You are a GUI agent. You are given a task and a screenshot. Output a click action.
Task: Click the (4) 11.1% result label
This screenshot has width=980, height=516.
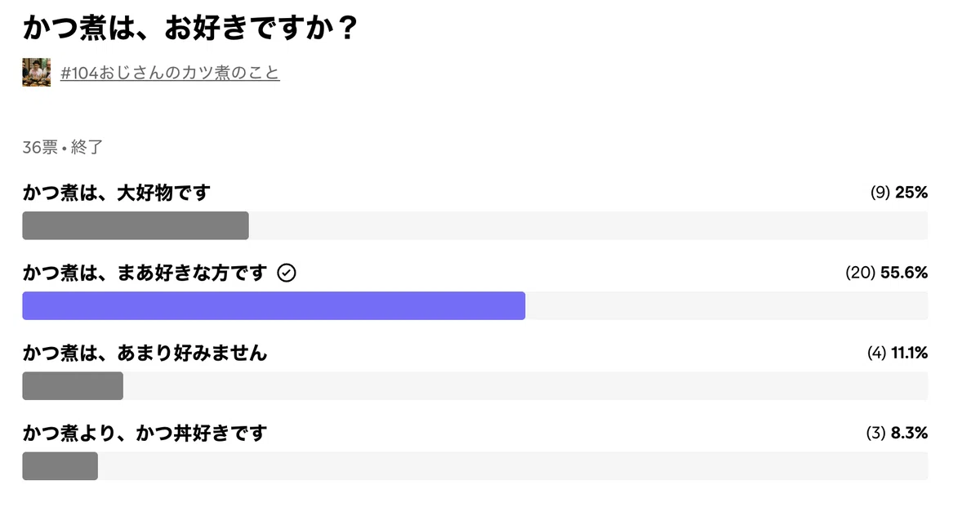pyautogui.click(x=898, y=353)
